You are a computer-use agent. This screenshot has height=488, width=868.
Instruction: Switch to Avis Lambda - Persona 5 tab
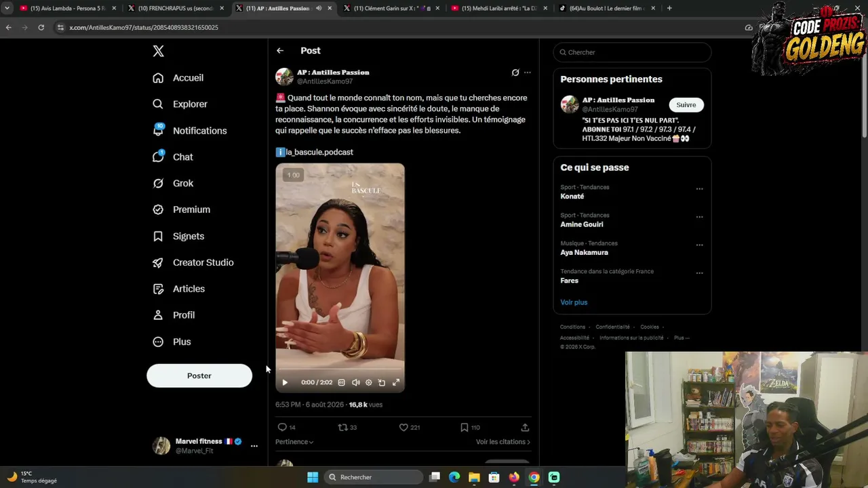click(68, 8)
